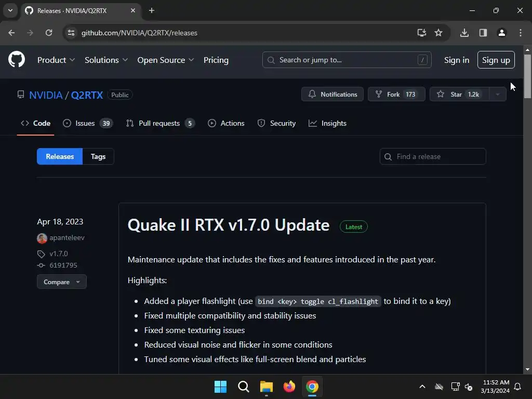532x399 pixels.
Task: Click the Public visibility label
Action: coord(120,95)
